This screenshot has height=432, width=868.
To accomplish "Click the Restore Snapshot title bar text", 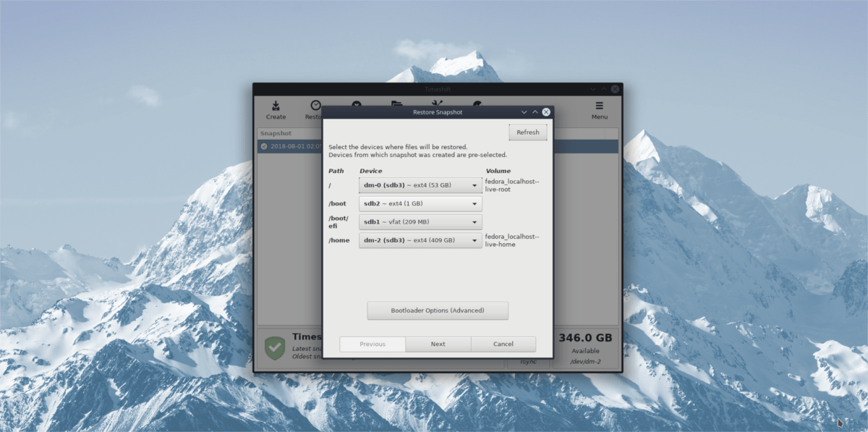I will 438,112.
